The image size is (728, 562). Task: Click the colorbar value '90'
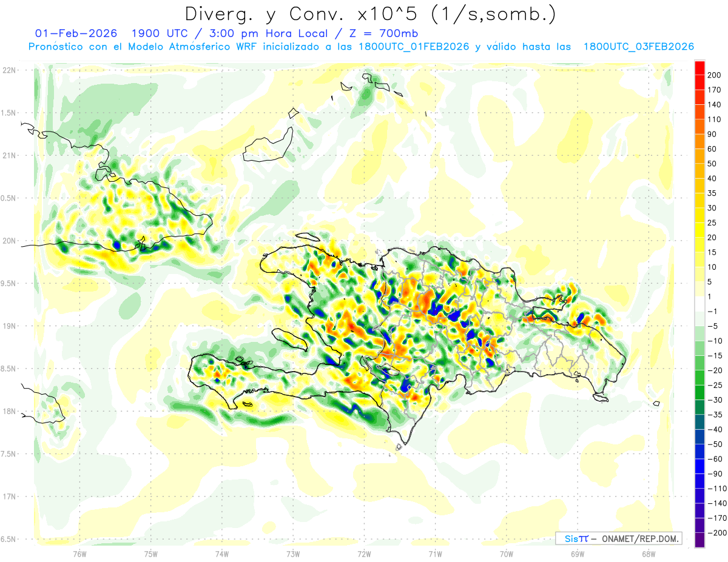713,134
